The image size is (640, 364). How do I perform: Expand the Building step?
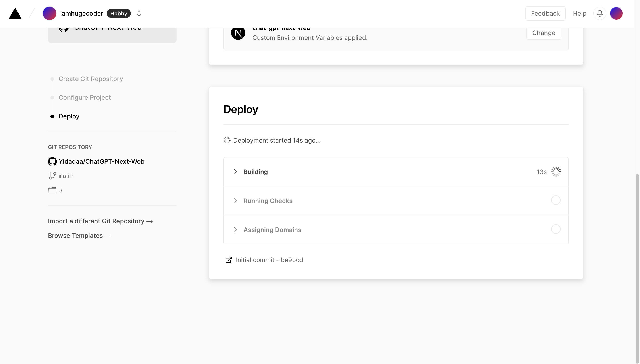235,172
